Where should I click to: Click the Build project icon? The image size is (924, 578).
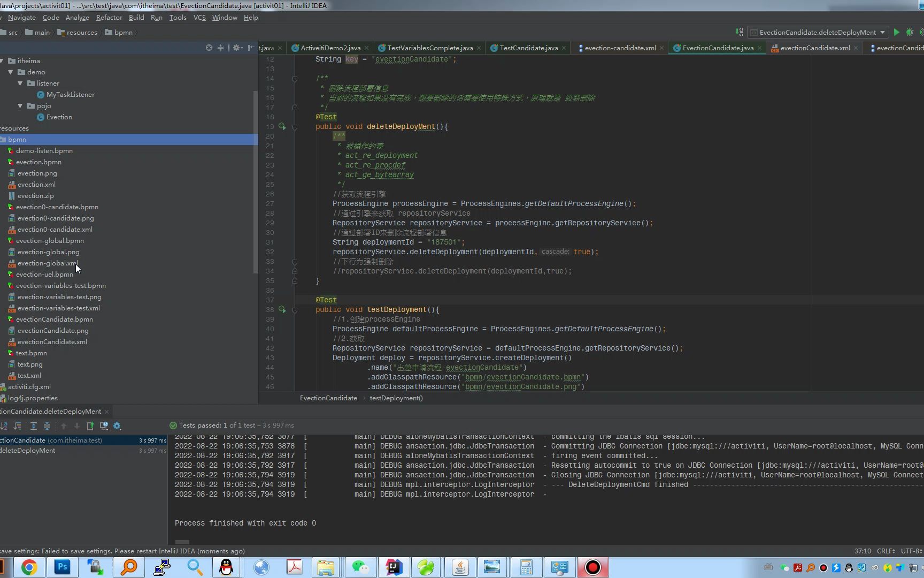pos(739,32)
